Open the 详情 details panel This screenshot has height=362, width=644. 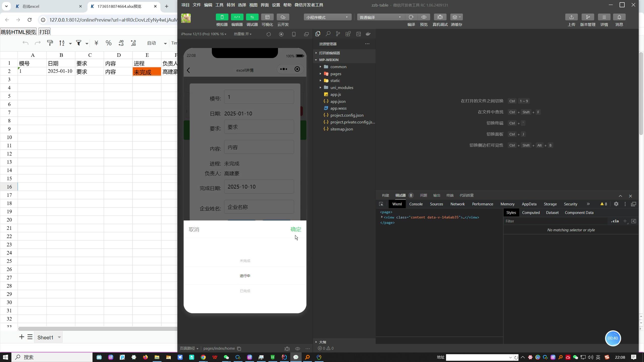pyautogui.click(x=604, y=17)
